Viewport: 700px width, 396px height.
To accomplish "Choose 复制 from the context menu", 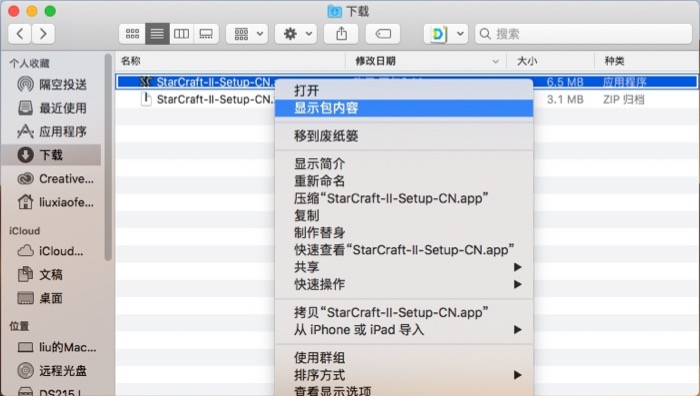I will [x=404, y=216].
